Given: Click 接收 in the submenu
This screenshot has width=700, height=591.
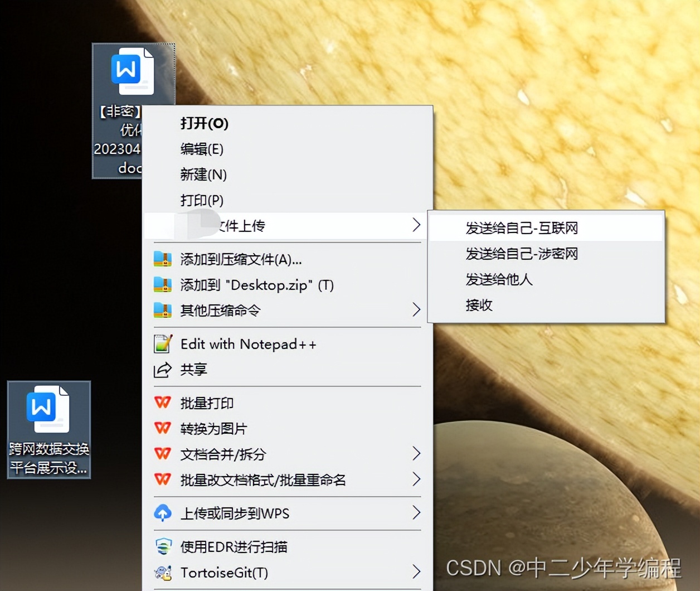Looking at the screenshot, I should (478, 305).
